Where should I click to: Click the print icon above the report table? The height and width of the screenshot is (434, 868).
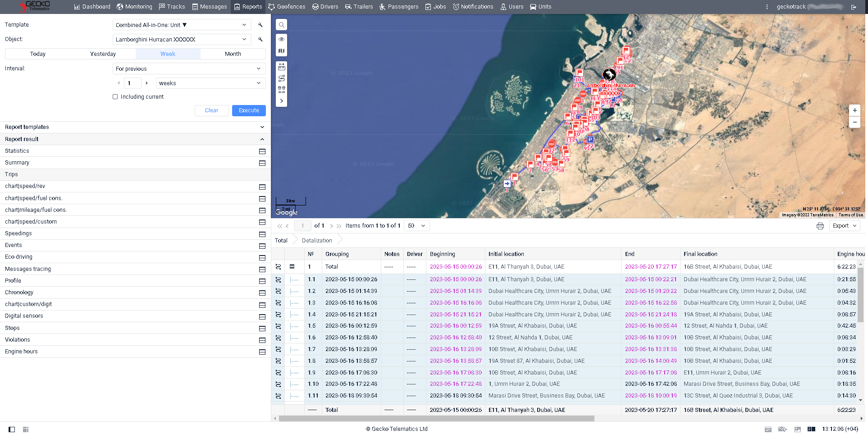pyautogui.click(x=820, y=225)
